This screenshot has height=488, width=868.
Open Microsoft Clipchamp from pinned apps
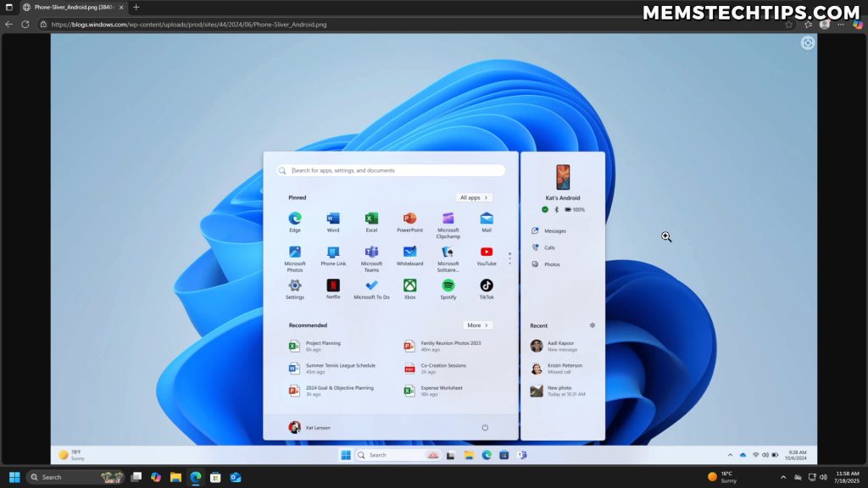click(448, 220)
